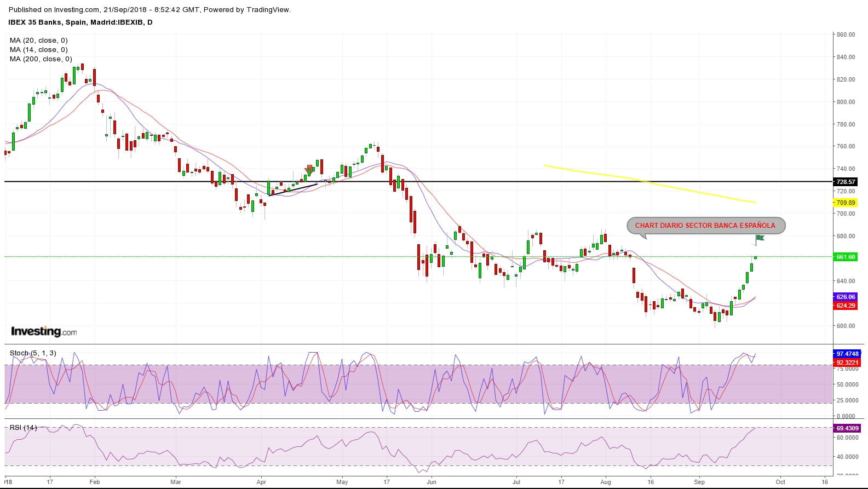Click the IBEX 35 Banks symbol title
868x489 pixels.
click(81, 22)
